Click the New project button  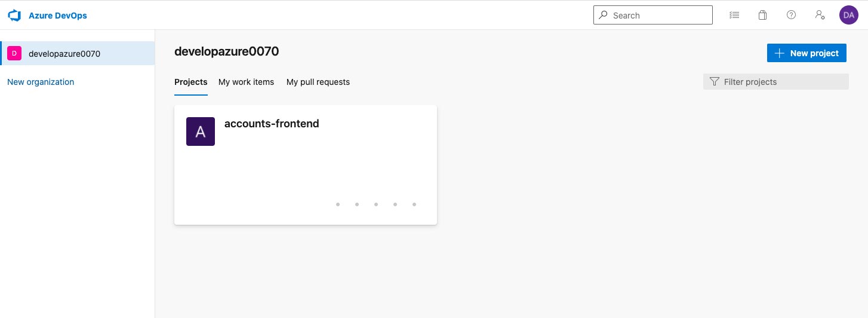807,53
